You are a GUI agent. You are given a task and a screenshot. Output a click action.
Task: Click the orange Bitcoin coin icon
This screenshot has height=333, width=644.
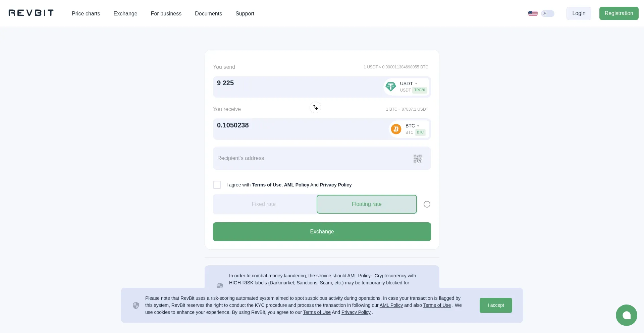pyautogui.click(x=396, y=129)
